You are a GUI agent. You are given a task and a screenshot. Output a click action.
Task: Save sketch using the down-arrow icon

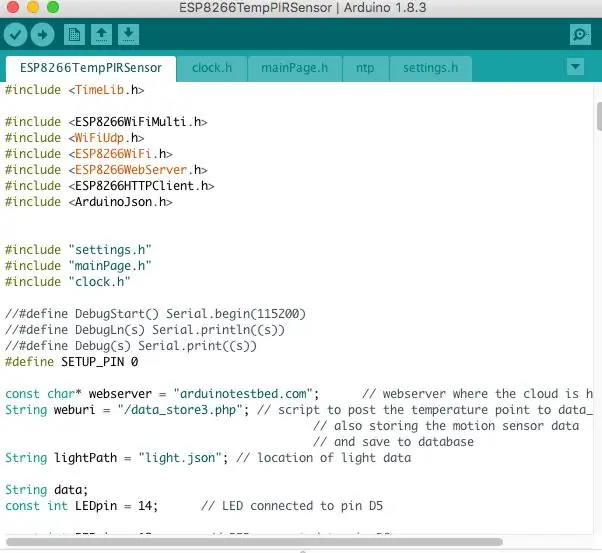click(128, 35)
